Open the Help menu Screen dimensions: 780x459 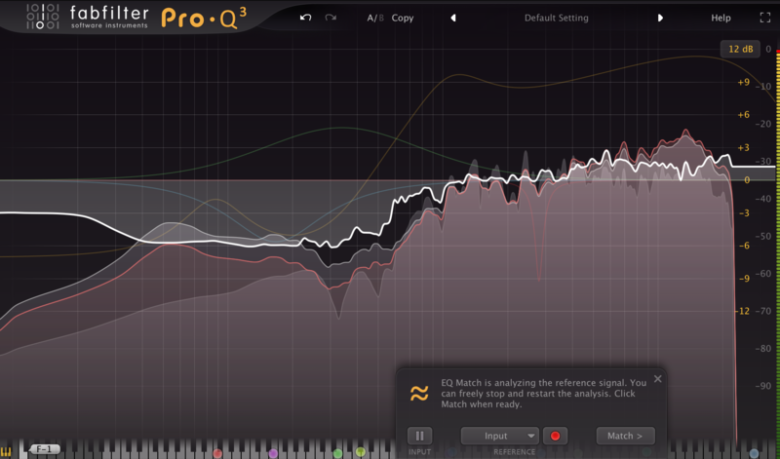pyautogui.click(x=720, y=18)
